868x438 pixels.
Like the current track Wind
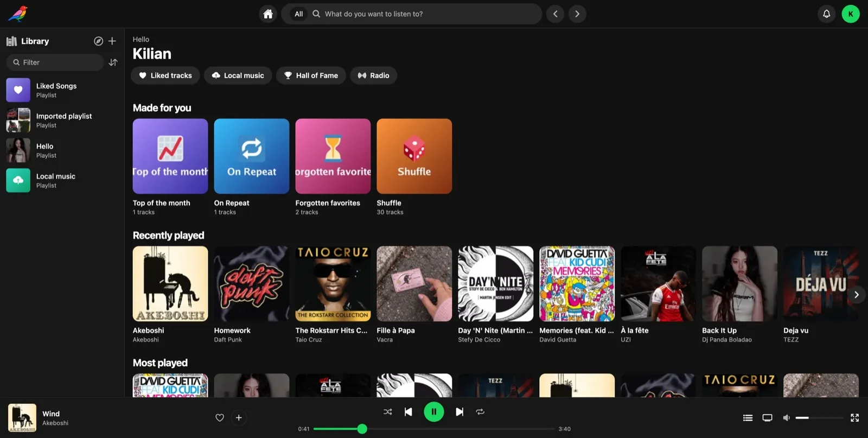point(220,417)
